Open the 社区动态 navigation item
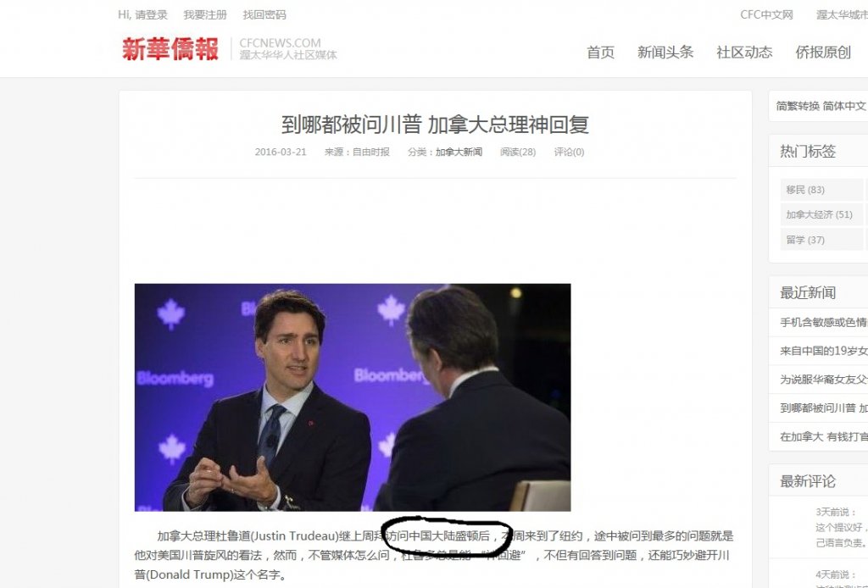The width and height of the screenshot is (868, 588). pos(744,52)
